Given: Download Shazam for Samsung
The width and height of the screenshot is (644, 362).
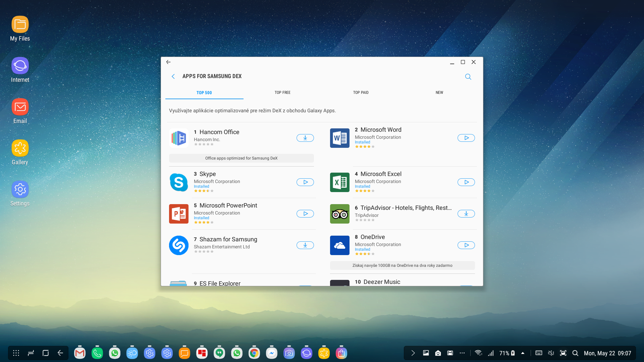Looking at the screenshot, I should tap(305, 245).
